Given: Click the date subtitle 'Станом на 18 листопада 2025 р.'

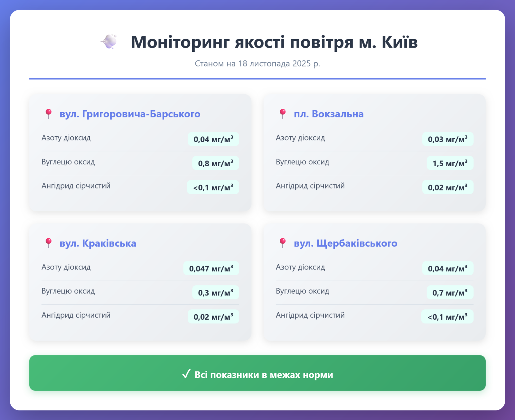Looking at the screenshot, I should [x=257, y=64].
